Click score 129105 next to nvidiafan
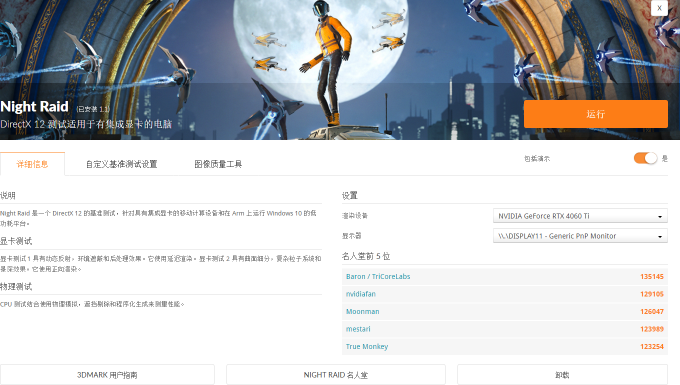The image size is (680, 385). click(652, 294)
